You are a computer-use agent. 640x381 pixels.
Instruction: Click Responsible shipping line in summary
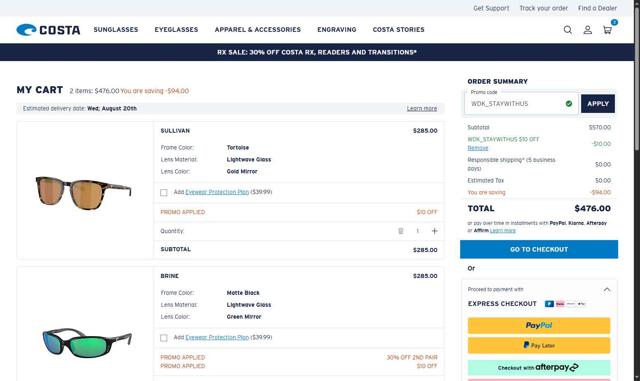539,164
